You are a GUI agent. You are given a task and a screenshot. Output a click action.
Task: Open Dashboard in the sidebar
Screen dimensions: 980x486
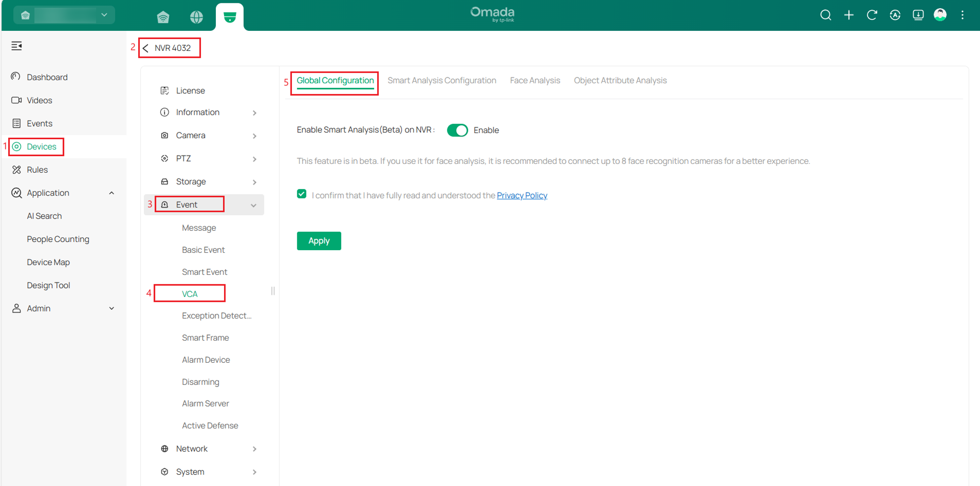pos(47,77)
